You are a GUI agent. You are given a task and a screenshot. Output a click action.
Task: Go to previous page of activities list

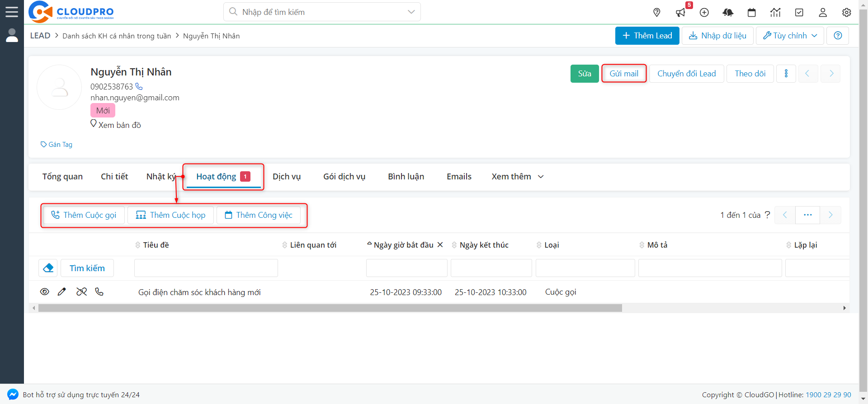tap(785, 215)
